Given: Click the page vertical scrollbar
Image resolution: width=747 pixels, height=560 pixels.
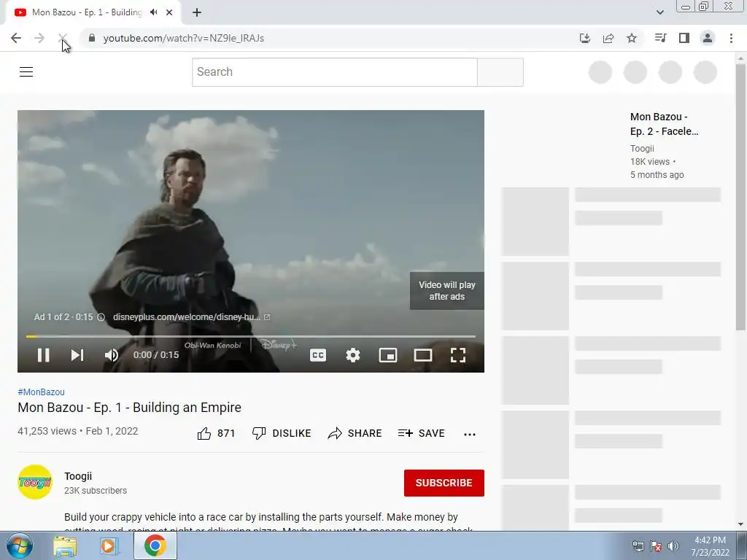Looking at the screenshot, I should pyautogui.click(x=740, y=196).
